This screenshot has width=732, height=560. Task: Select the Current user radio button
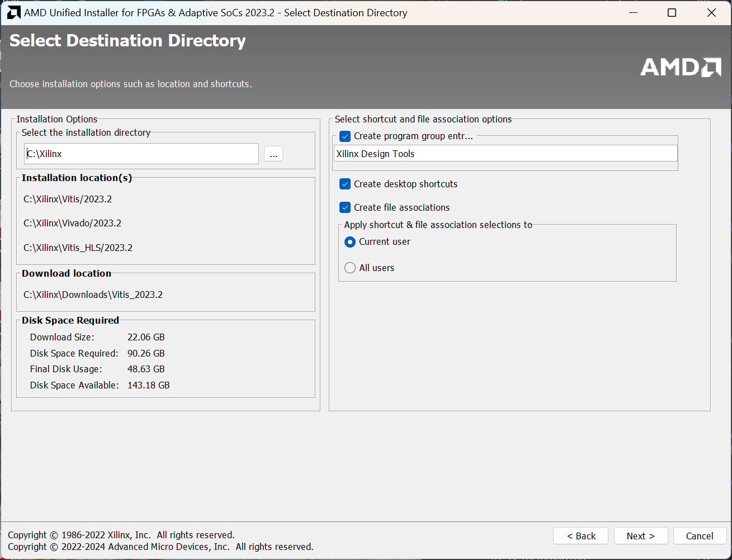click(350, 242)
